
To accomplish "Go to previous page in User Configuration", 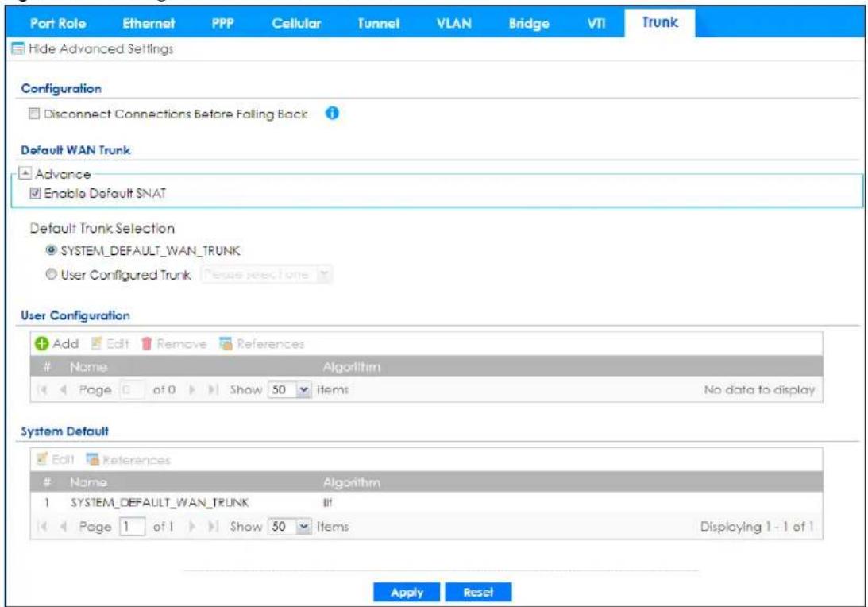I will [x=63, y=390].
